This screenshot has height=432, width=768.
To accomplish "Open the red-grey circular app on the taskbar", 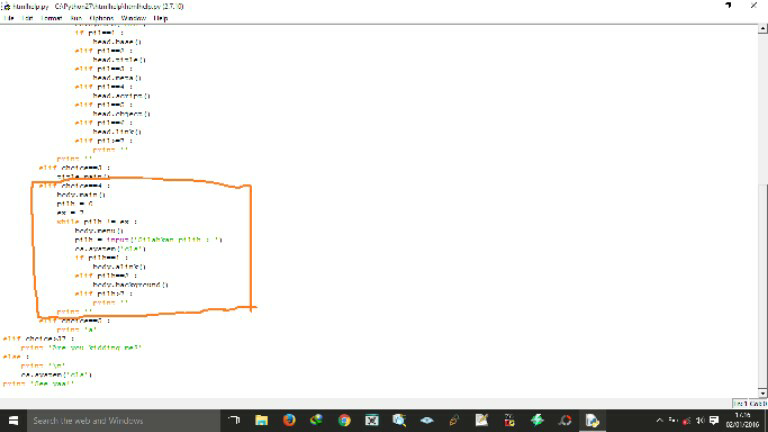I will [565, 420].
